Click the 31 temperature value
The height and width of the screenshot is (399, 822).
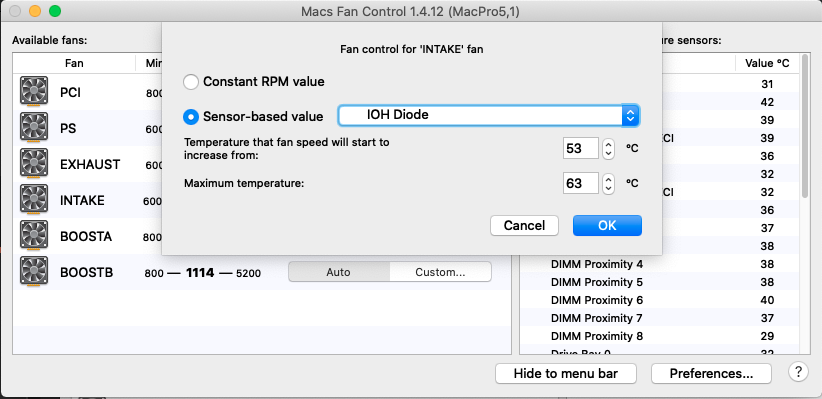click(x=767, y=84)
